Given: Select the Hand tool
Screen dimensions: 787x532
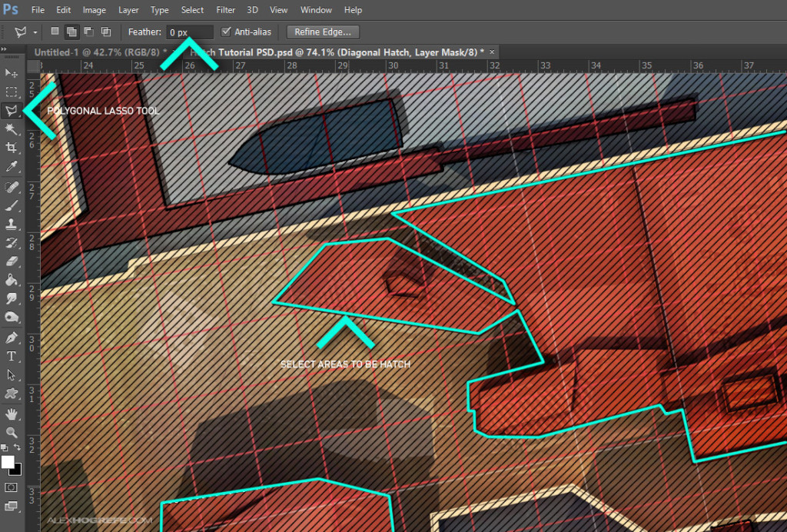Looking at the screenshot, I should pyautogui.click(x=11, y=414).
